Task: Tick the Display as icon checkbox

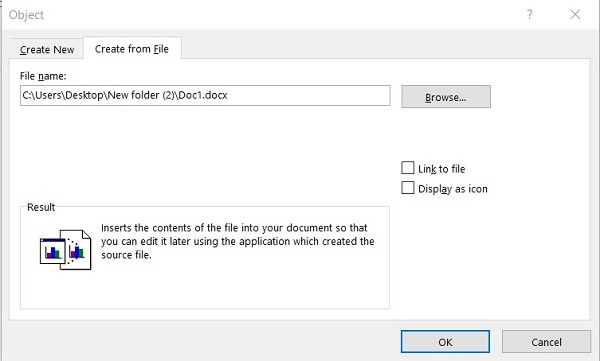Action: pos(408,188)
